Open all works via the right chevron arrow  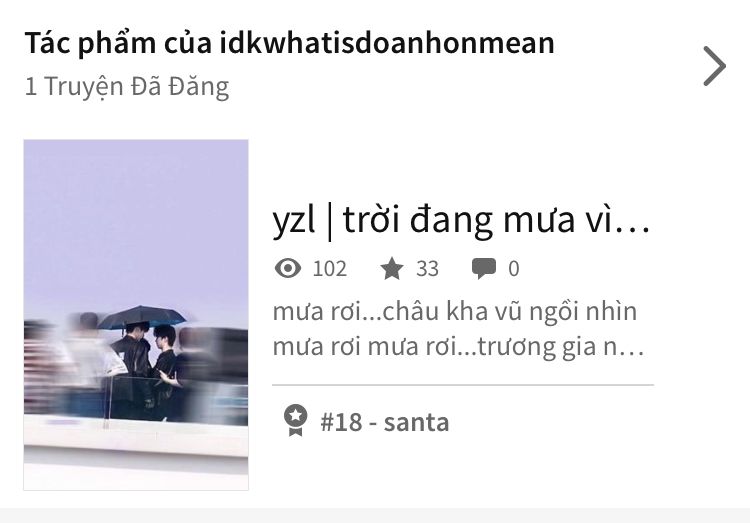pyautogui.click(x=715, y=66)
